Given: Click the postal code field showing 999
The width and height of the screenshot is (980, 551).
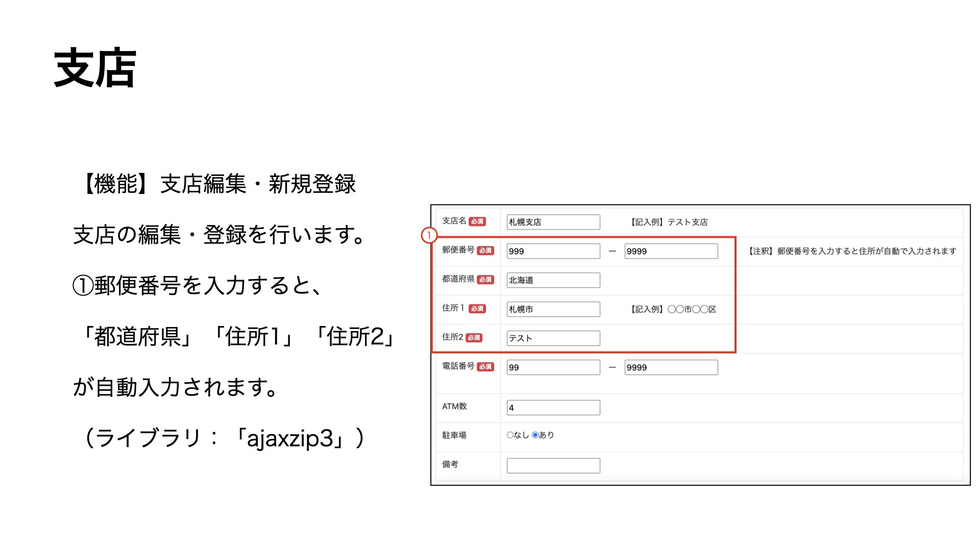Looking at the screenshot, I should point(552,251).
